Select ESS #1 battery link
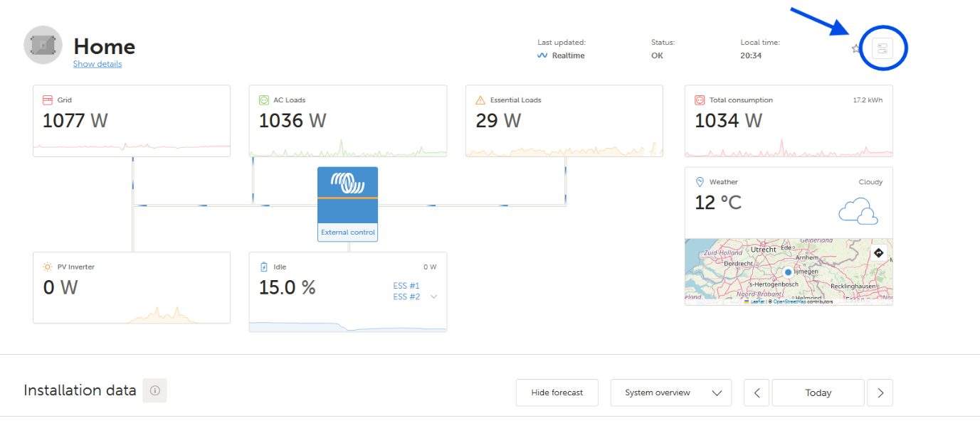The image size is (980, 433). point(406,286)
